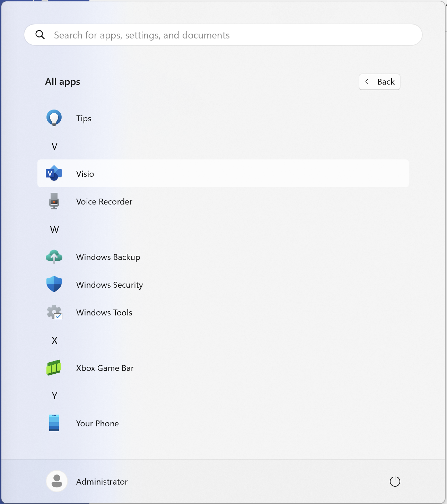Open Windows Security shield icon
447x504 pixels.
[x=54, y=284]
